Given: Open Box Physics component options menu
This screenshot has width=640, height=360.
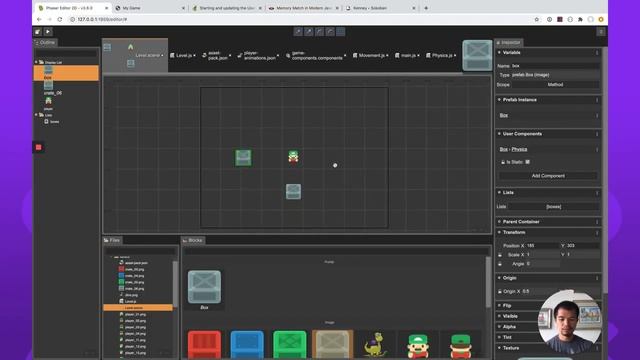Looking at the screenshot, I should tap(597, 149).
